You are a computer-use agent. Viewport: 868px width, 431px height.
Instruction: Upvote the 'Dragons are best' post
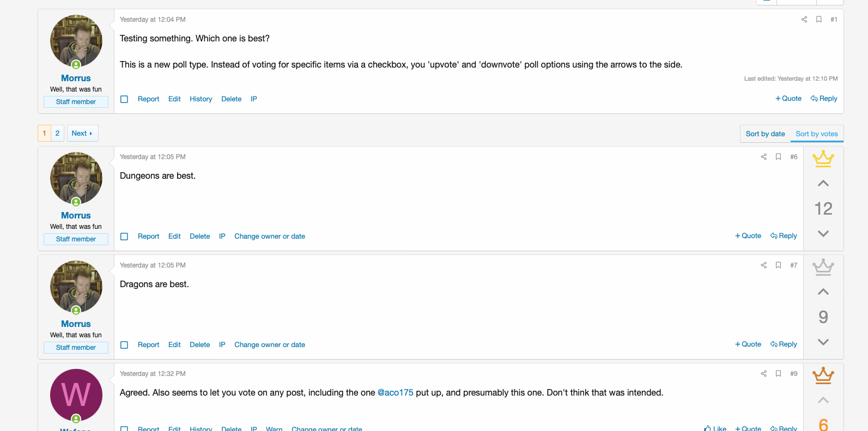823,292
